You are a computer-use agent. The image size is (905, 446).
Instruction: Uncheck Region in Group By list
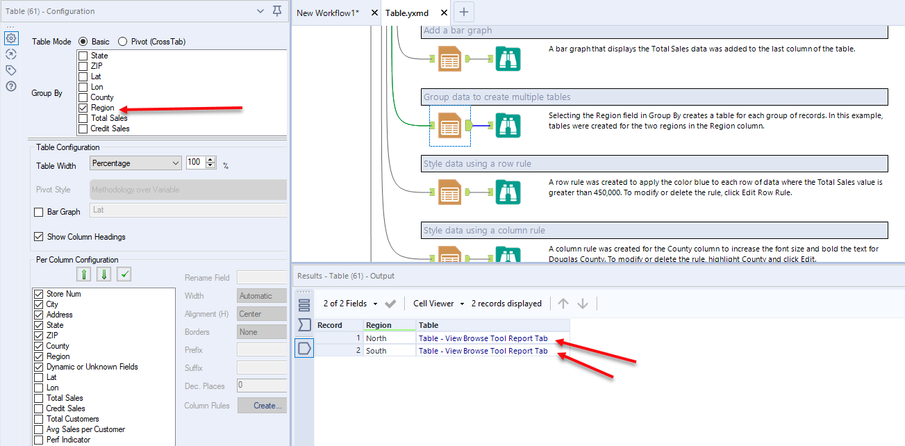[x=83, y=108]
